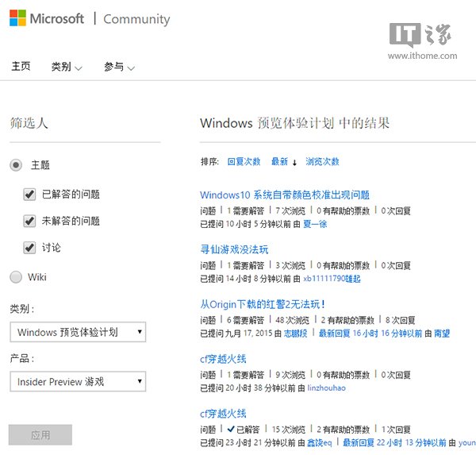Click 最新回复 22 小时 13 分钟以前 link
Screen dimensions: 476x455
(394, 443)
